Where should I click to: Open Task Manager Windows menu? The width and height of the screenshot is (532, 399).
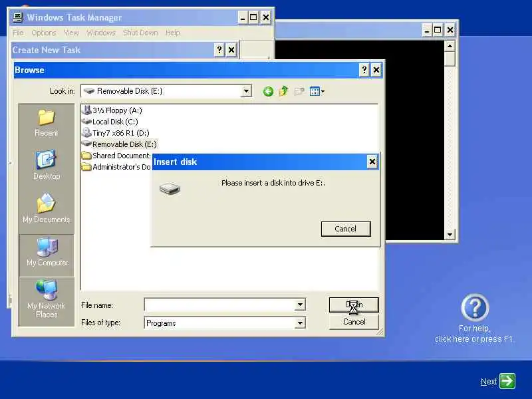[101, 33]
